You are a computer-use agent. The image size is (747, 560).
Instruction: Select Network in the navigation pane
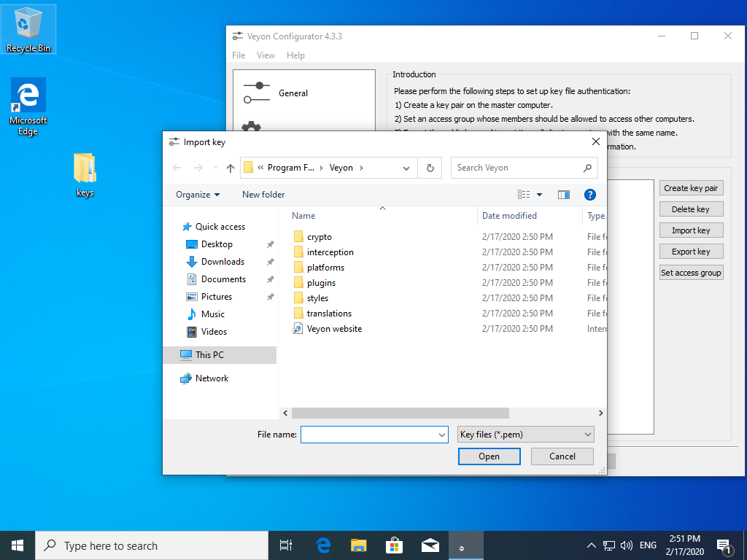pyautogui.click(x=212, y=378)
